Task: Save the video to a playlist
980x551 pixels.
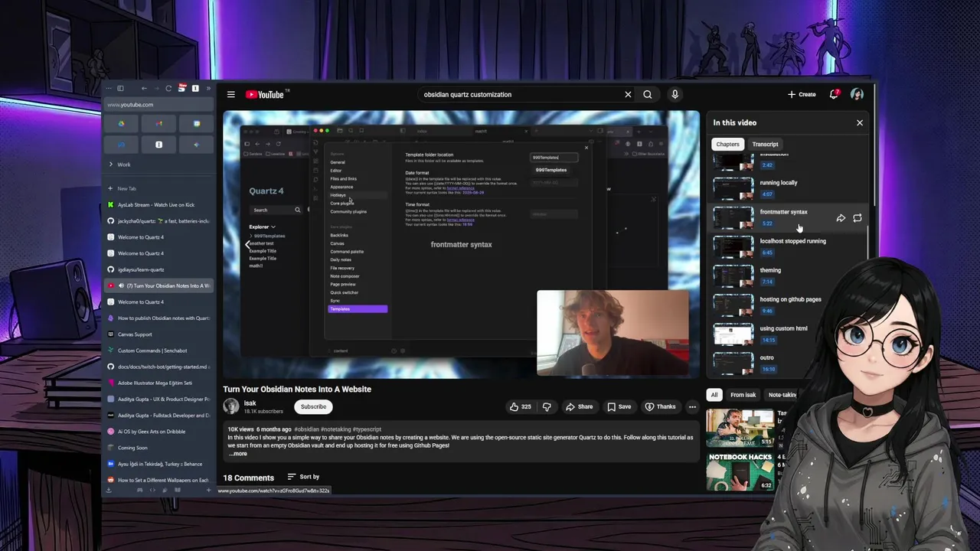Action: tap(619, 406)
